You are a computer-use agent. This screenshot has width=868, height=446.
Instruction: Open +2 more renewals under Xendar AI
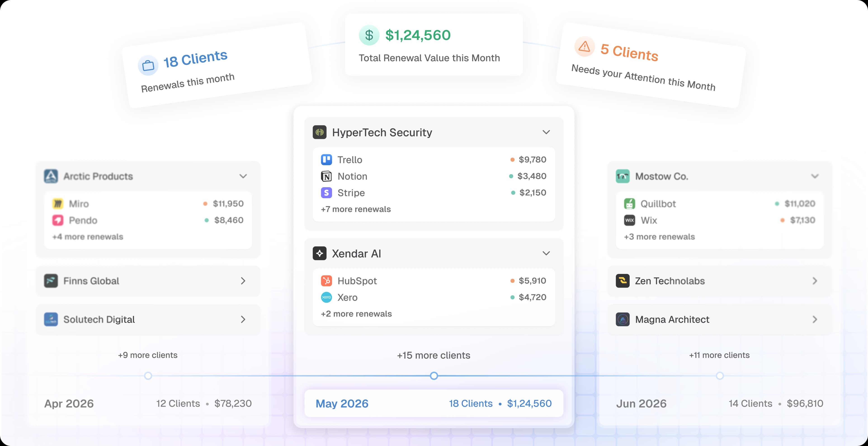click(356, 314)
